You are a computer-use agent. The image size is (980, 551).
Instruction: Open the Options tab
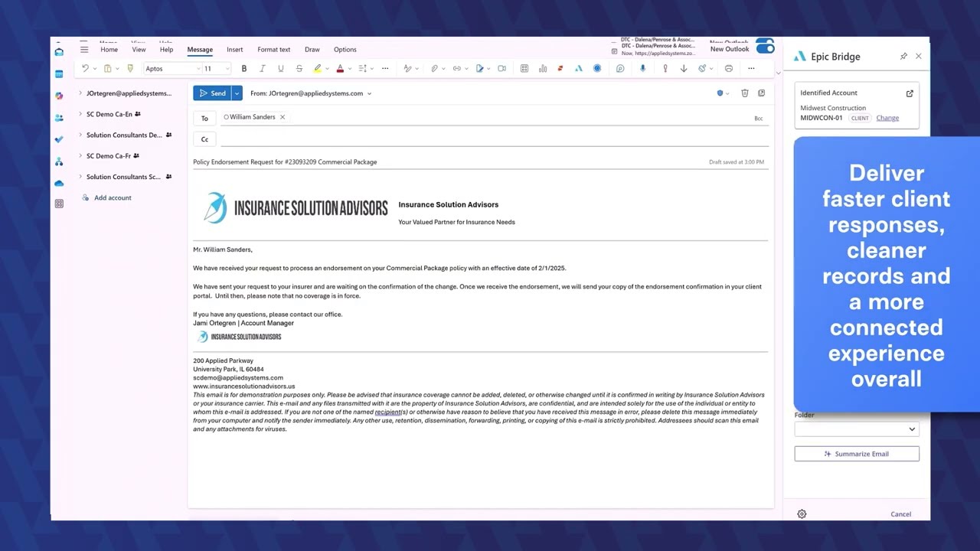pyautogui.click(x=345, y=50)
